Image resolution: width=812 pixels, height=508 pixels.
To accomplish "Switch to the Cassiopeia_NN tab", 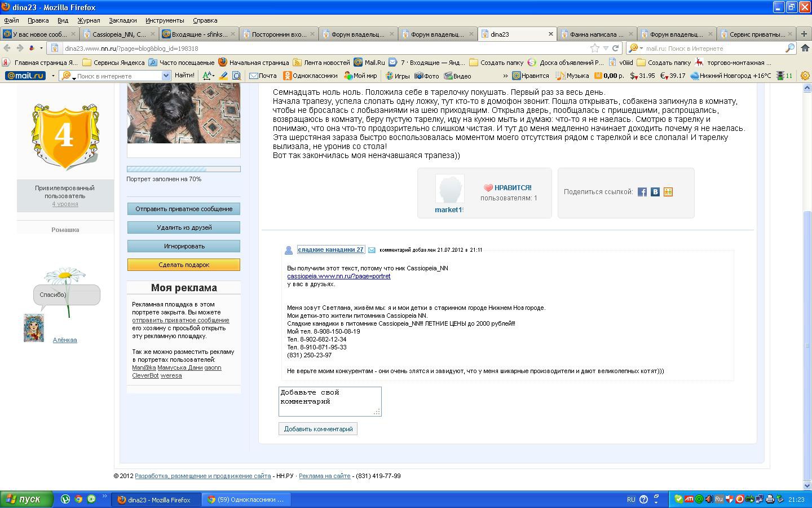I will 119,34.
